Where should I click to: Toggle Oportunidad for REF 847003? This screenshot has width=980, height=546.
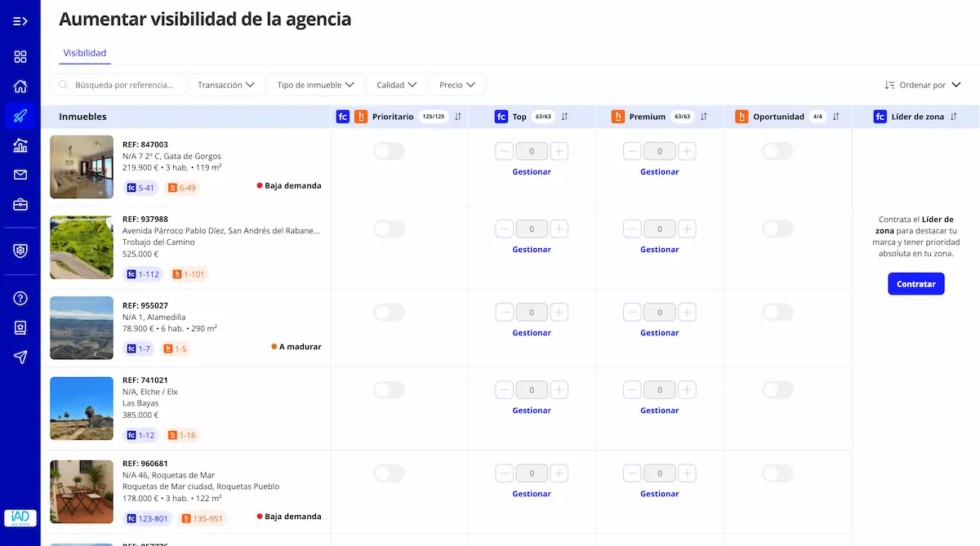click(777, 151)
